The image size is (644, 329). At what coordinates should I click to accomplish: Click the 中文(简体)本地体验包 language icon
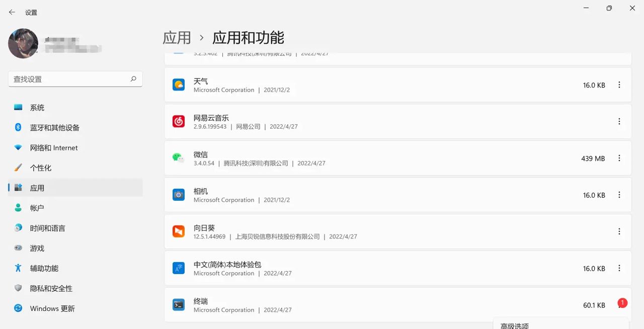(179, 268)
